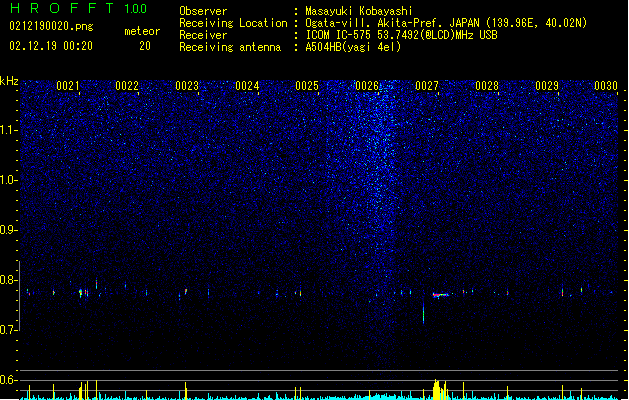This screenshot has height=400, width=629.
Task: Click antenna text A504HB(yagi 4el)
Action: tap(353, 47)
